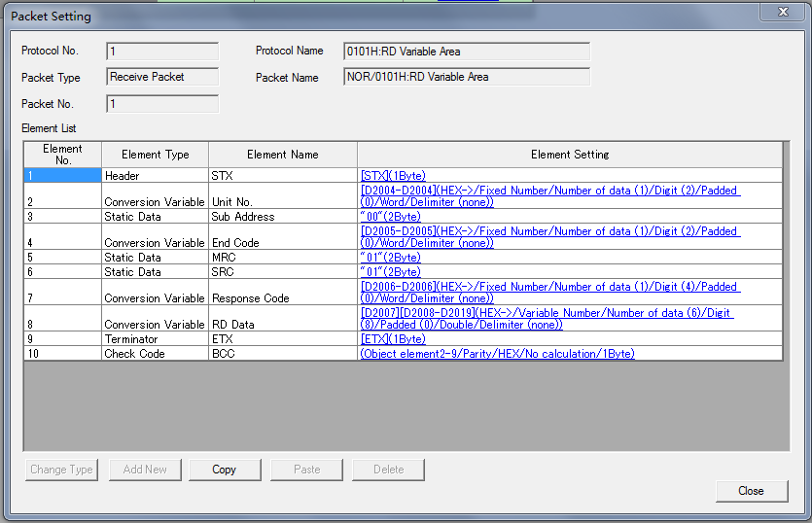Click the Copy button
The height and width of the screenshot is (523, 812).
[224, 470]
